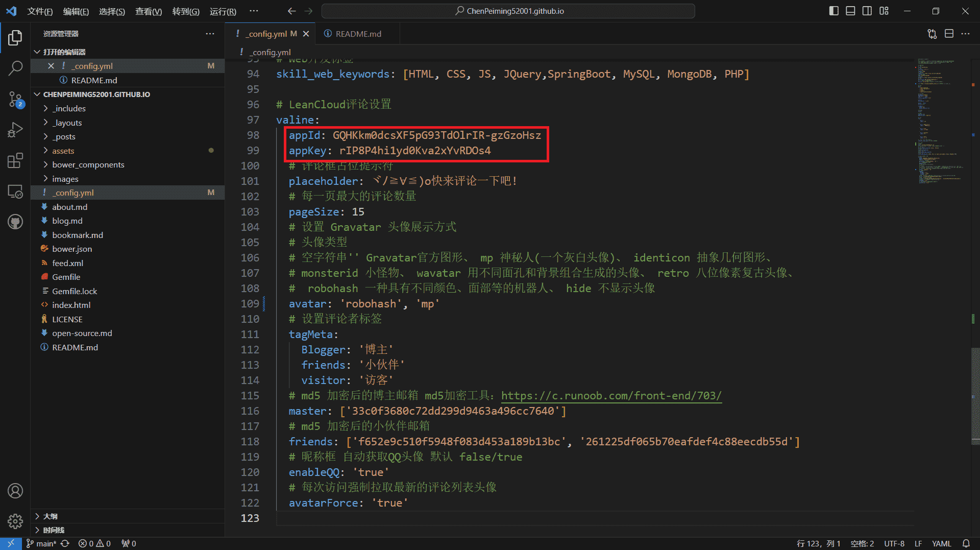The width and height of the screenshot is (980, 550).
Task: Synchronize changes from the status bar
Action: (65, 543)
